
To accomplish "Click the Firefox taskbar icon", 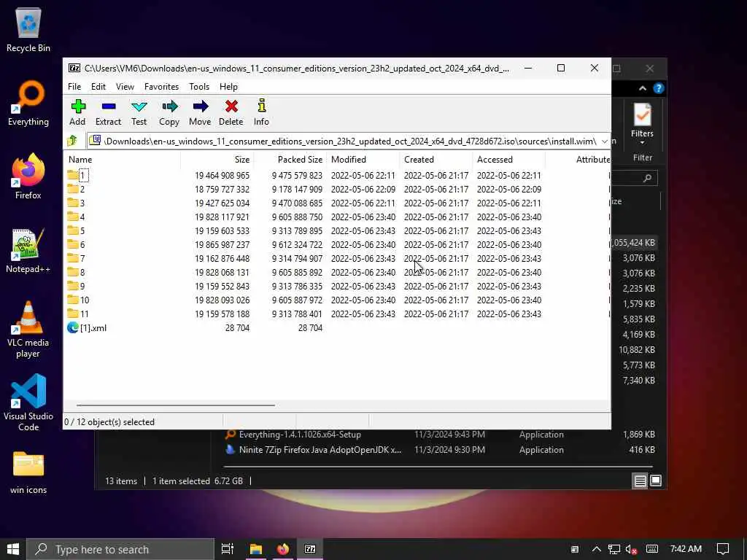I will pos(283,549).
